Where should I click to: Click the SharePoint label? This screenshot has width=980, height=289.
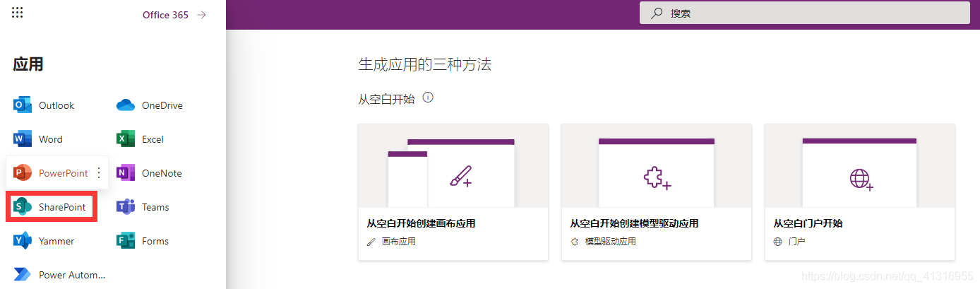[62, 207]
